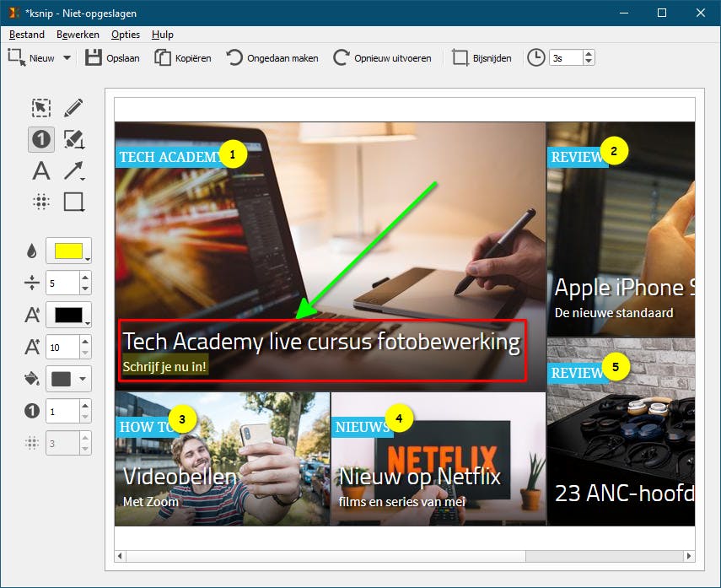
Task: Click the horizontal scrollbar left arrow
Action: [120, 556]
